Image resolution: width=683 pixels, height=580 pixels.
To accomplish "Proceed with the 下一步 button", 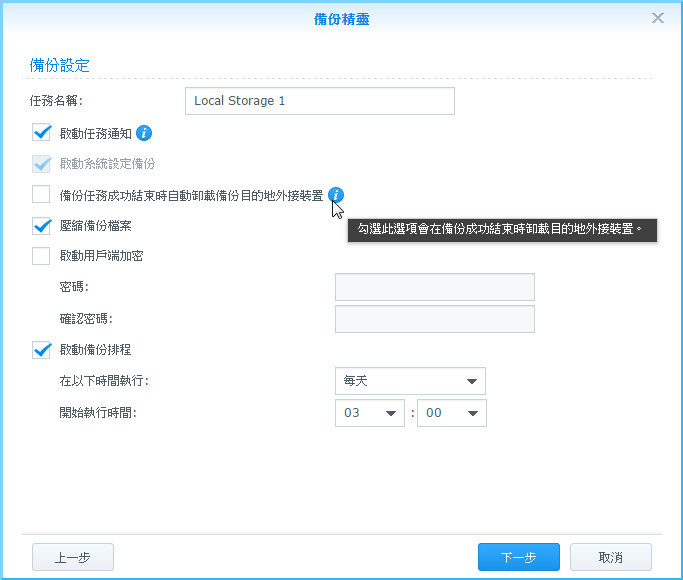I will pyautogui.click(x=518, y=557).
